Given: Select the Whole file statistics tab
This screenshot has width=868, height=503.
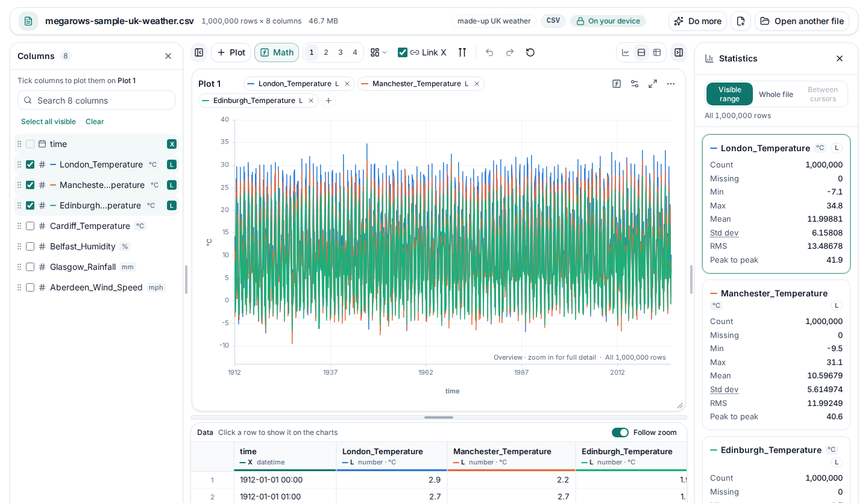Looking at the screenshot, I should (776, 95).
